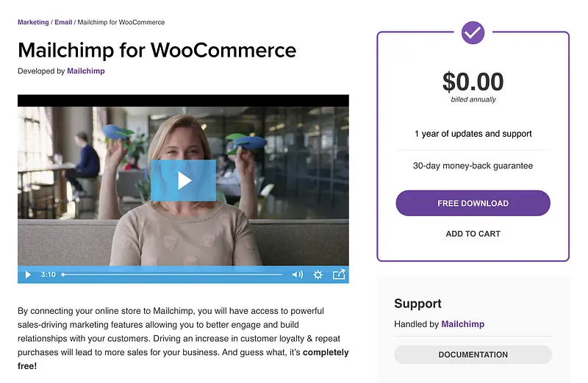Click the purple checkmark badge icon
This screenshot has width=588, height=383.
pyautogui.click(x=473, y=32)
